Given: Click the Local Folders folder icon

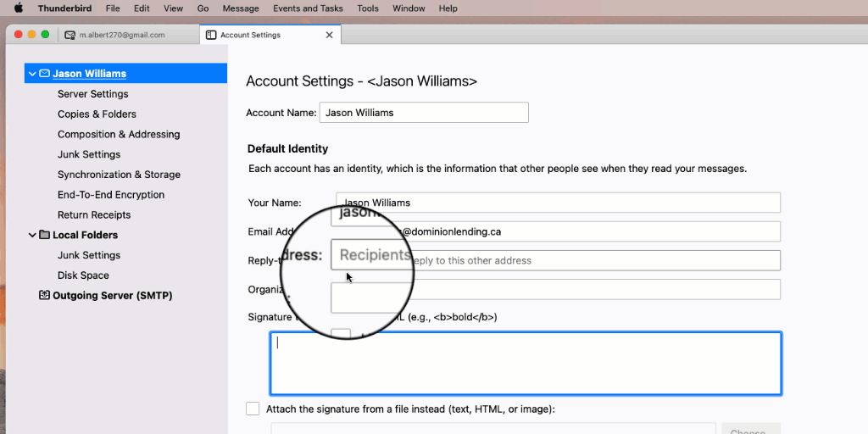Looking at the screenshot, I should pyautogui.click(x=44, y=235).
